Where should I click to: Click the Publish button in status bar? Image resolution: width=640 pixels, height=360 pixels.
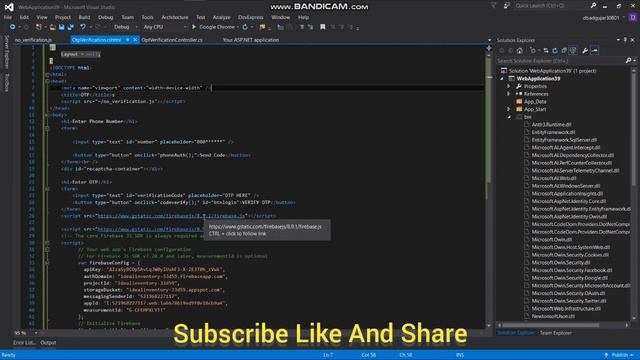pos(620,355)
